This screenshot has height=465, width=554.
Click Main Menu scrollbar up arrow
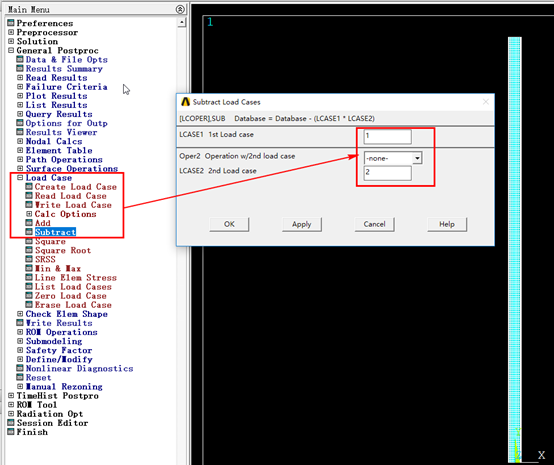click(182, 23)
